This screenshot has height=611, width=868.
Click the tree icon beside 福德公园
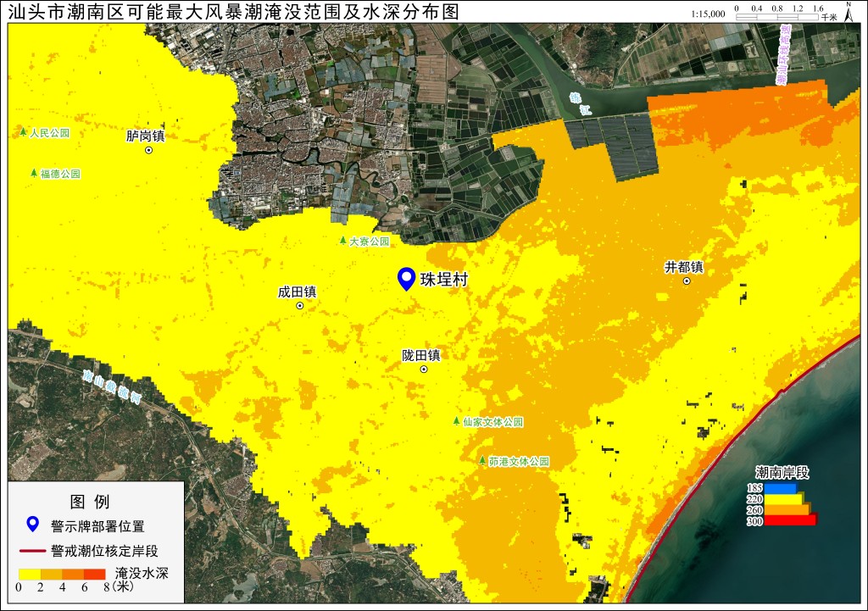(34, 173)
